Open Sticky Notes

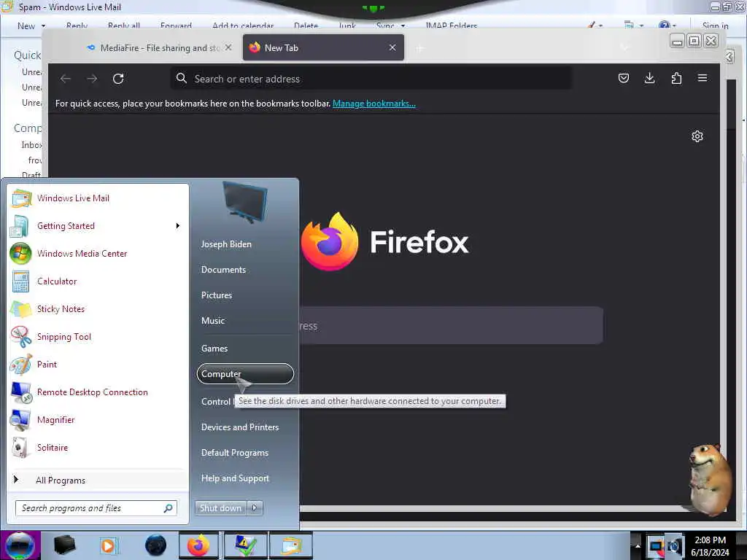98,308
